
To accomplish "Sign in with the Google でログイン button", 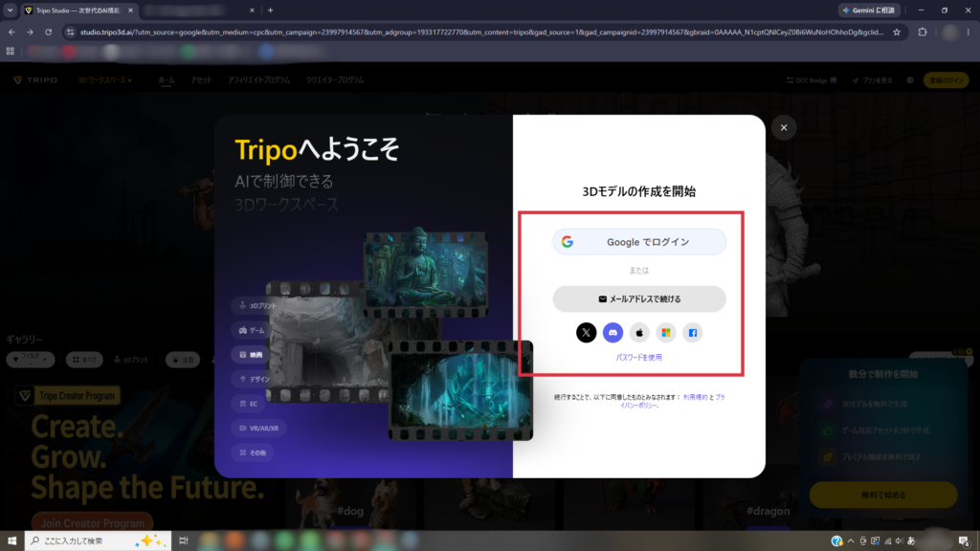I will [x=639, y=242].
